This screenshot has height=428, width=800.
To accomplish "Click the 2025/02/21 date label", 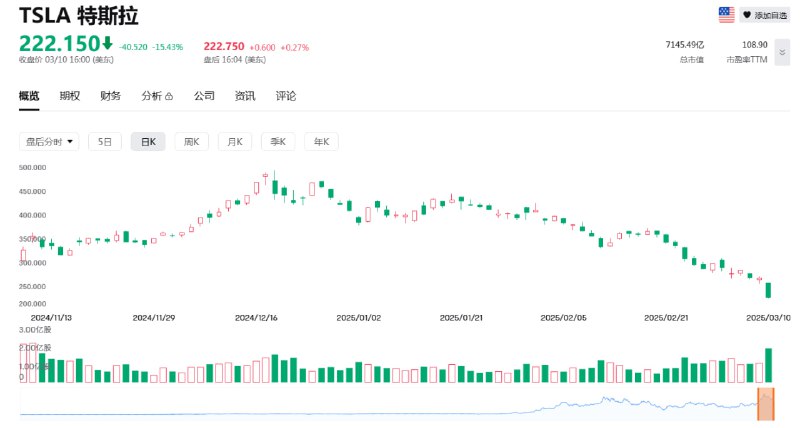I will tap(666, 317).
